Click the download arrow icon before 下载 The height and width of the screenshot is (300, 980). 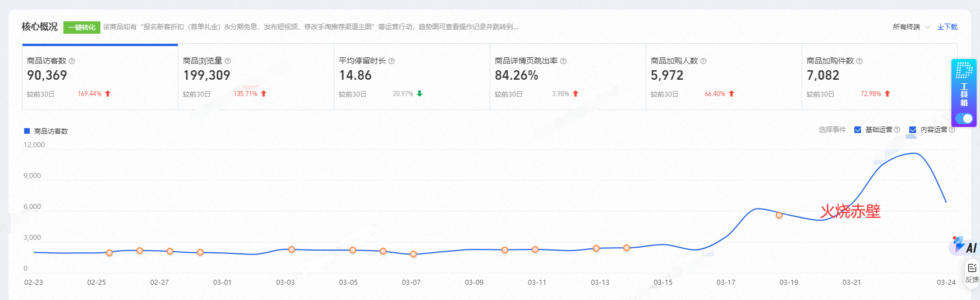(941, 27)
